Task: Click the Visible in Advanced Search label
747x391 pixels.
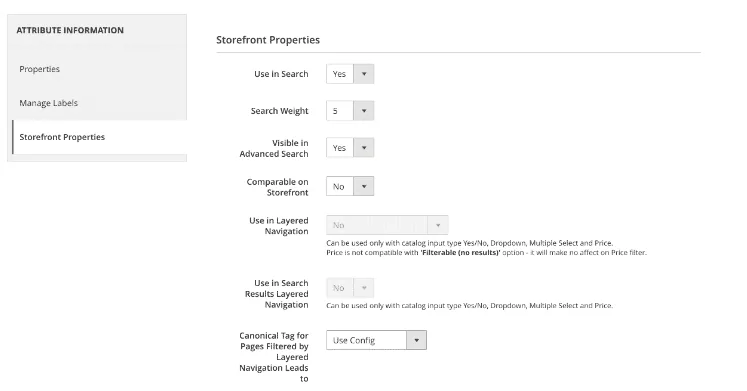Action: pos(274,148)
